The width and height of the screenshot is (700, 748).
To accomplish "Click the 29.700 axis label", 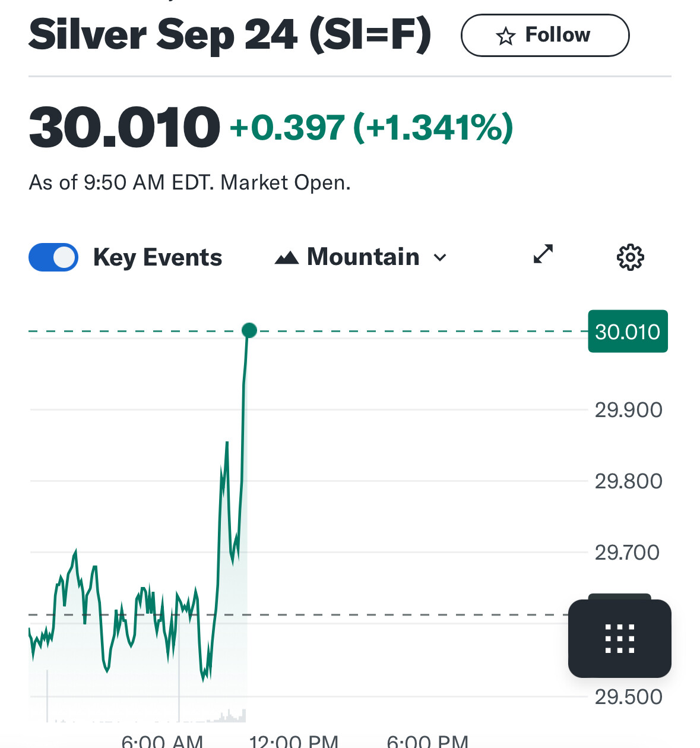I will 627,553.
